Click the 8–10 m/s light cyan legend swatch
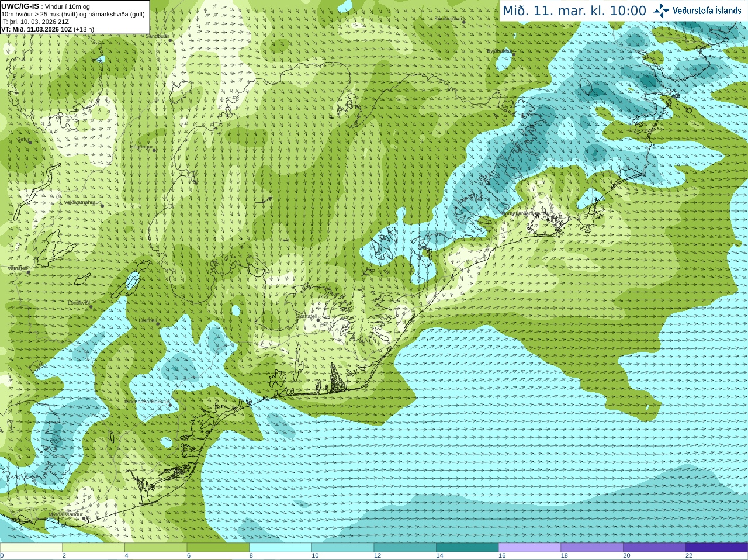The height and width of the screenshot is (560, 748). point(280,548)
